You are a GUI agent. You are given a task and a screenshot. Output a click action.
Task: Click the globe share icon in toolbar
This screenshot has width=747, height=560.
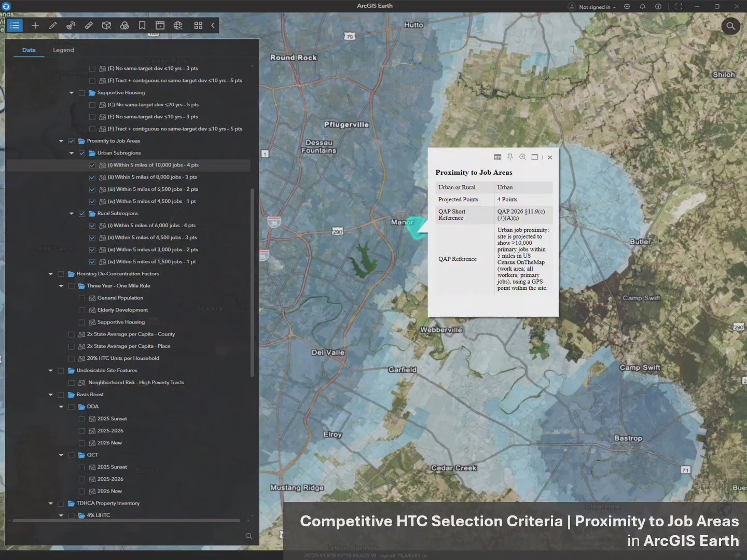(x=178, y=25)
